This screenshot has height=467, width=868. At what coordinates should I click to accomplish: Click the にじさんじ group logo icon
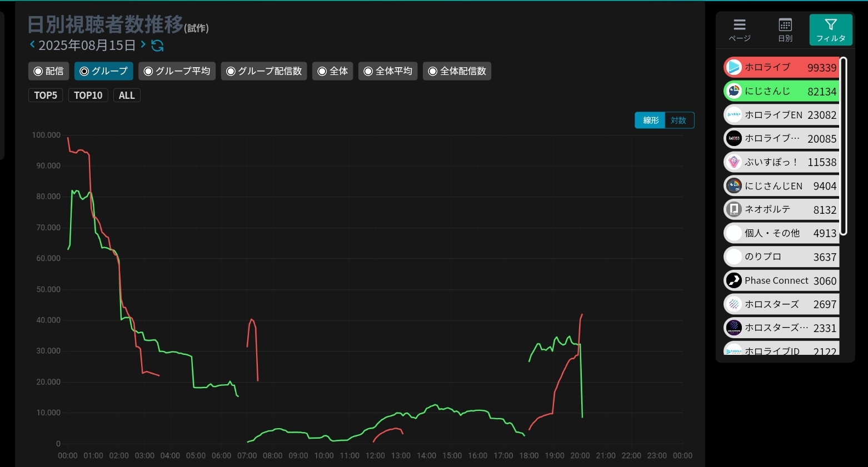tap(734, 91)
